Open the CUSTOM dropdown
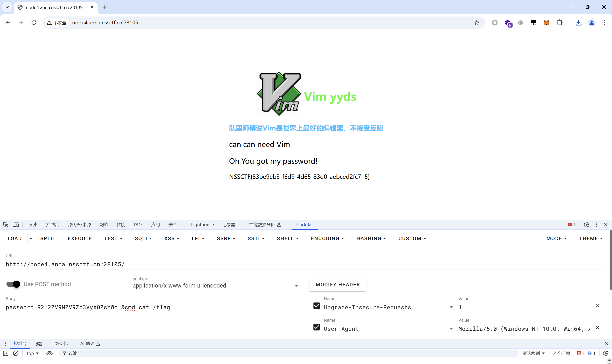612x364 pixels. pos(412,239)
